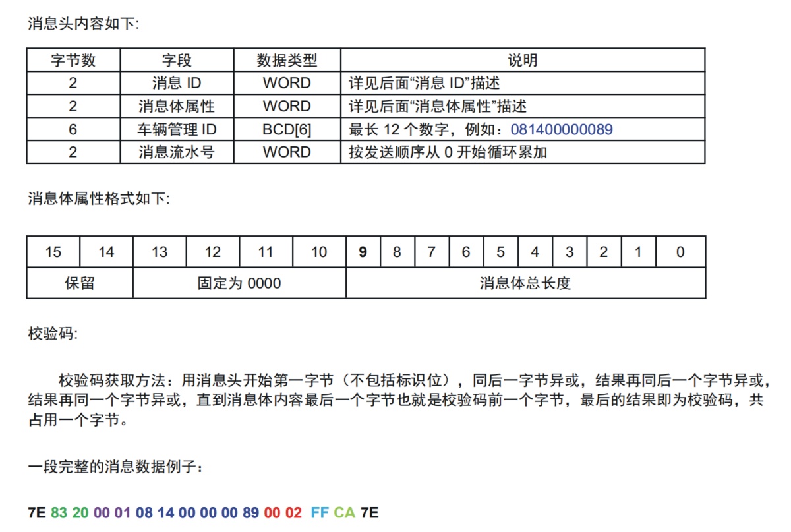Click description 详见后面"消息体属性"描述

[438, 106]
